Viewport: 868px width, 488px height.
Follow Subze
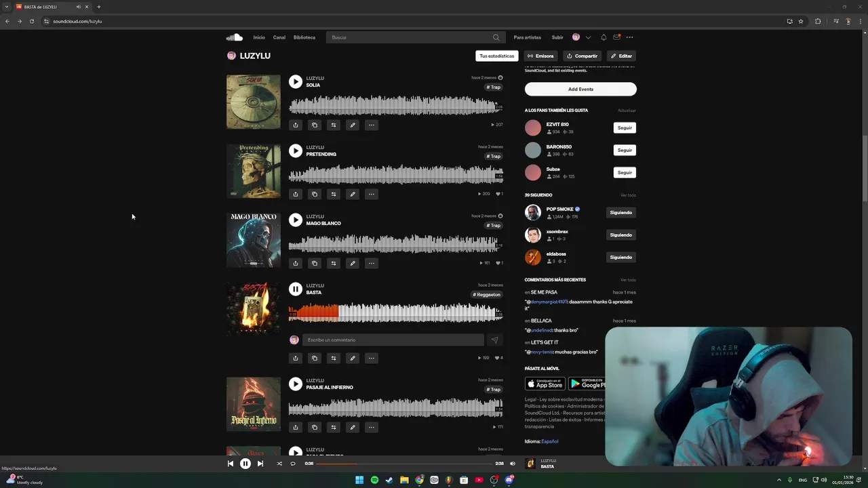point(625,172)
